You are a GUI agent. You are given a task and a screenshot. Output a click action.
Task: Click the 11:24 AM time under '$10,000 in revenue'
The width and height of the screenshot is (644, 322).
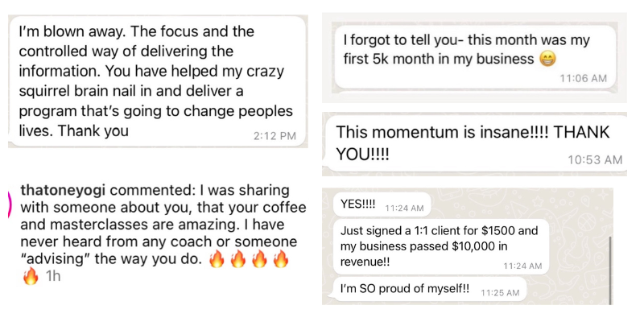click(522, 265)
